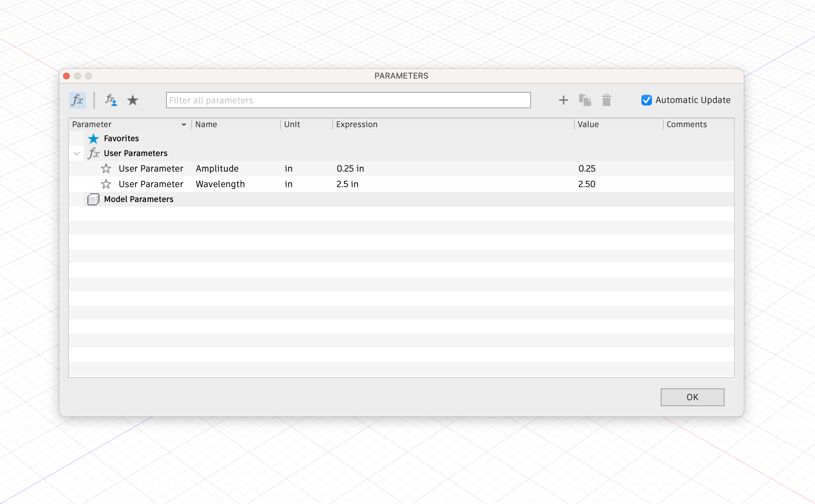Viewport: 815px width, 504px height.
Task: Click the Filter all parameters field
Action: (348, 100)
